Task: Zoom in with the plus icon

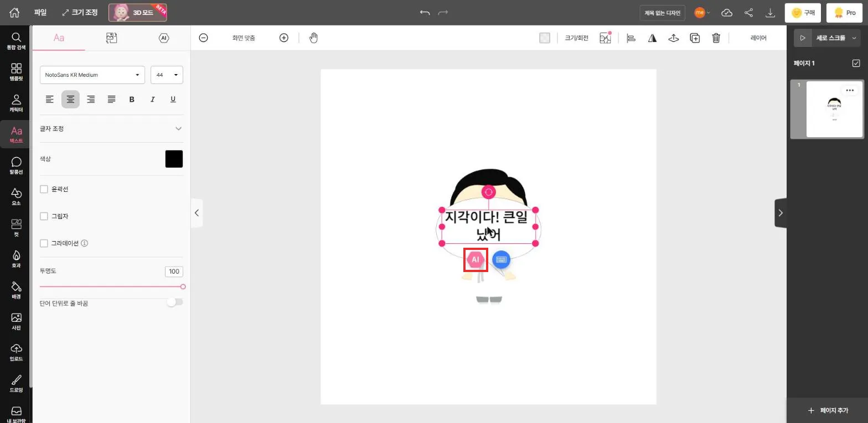Action: click(284, 38)
